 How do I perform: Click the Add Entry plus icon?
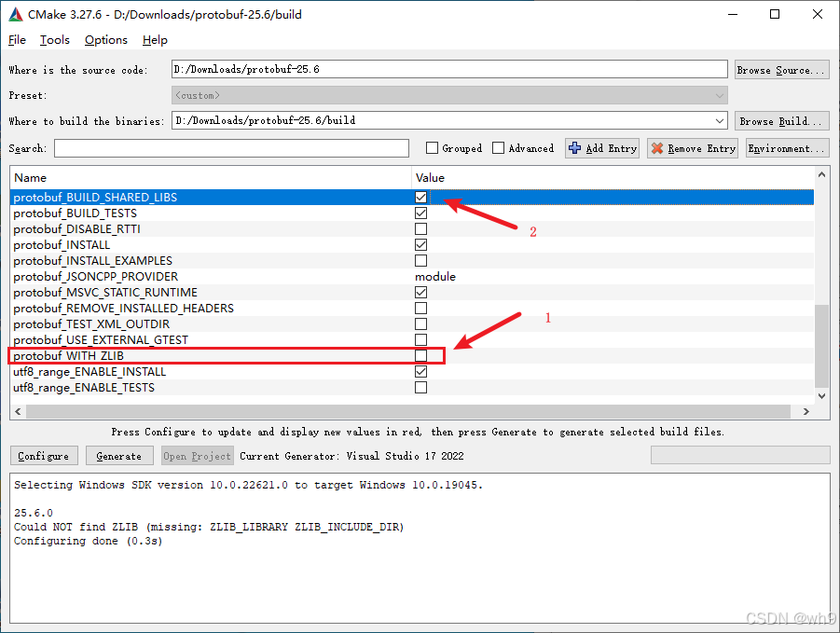575,147
